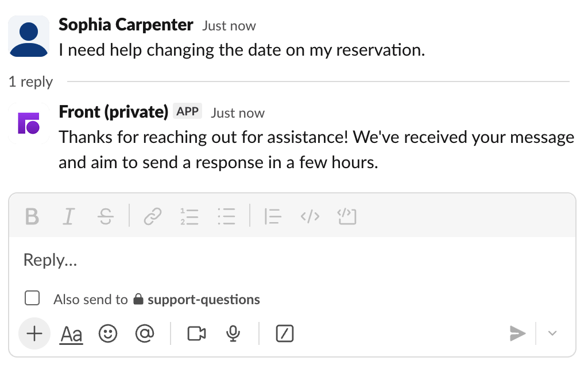Screen dimensions: 588x365
Task: Open the slash shortcuts menu
Action: coord(285,333)
